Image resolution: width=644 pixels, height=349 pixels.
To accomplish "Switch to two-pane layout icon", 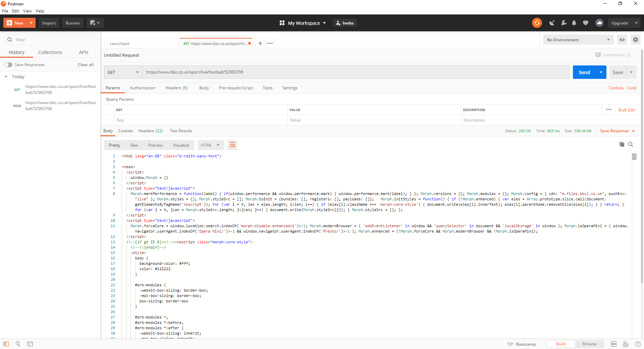I will pos(614,344).
